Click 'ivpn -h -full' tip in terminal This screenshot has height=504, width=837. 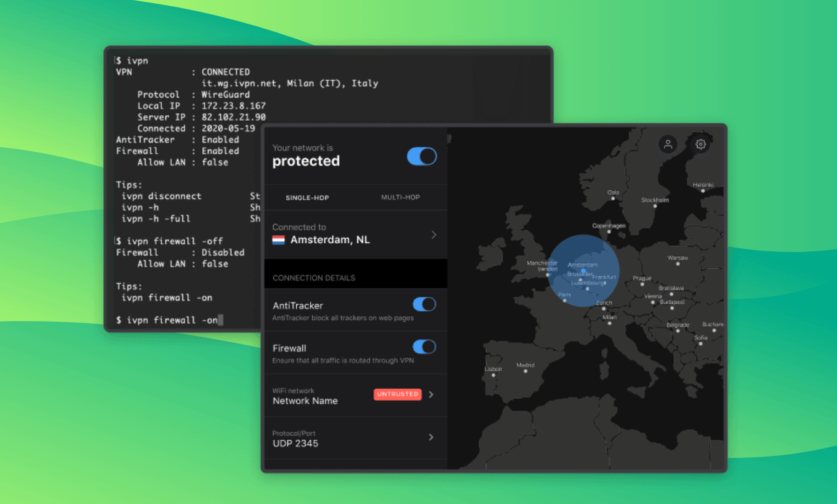point(156,218)
